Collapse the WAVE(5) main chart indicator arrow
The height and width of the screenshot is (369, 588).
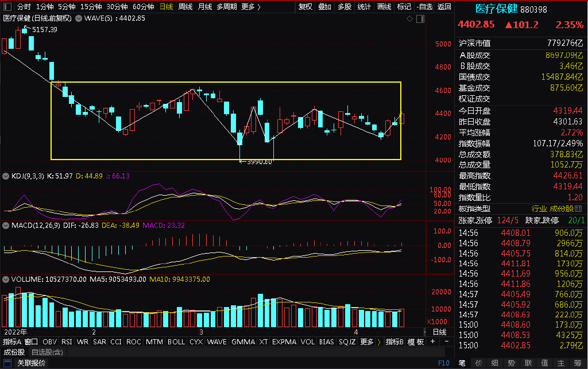[x=78, y=18]
